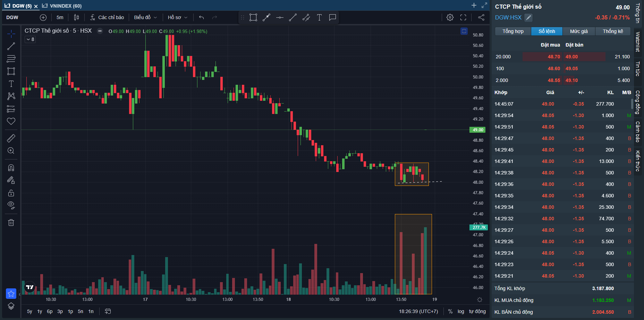Toggle percent scale on price axis
The width and height of the screenshot is (644, 320).
pyautogui.click(x=450, y=311)
